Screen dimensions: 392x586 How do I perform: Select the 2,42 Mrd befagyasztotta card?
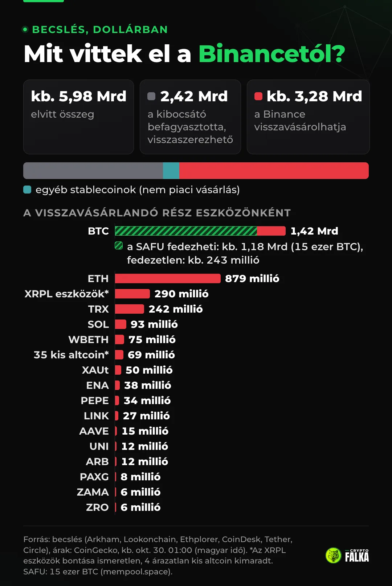click(x=190, y=117)
